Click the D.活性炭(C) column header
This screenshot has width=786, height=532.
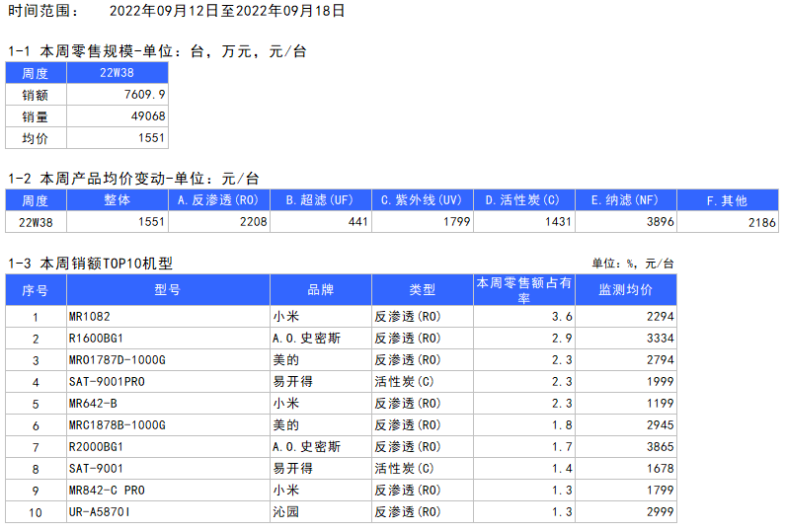pos(523,200)
